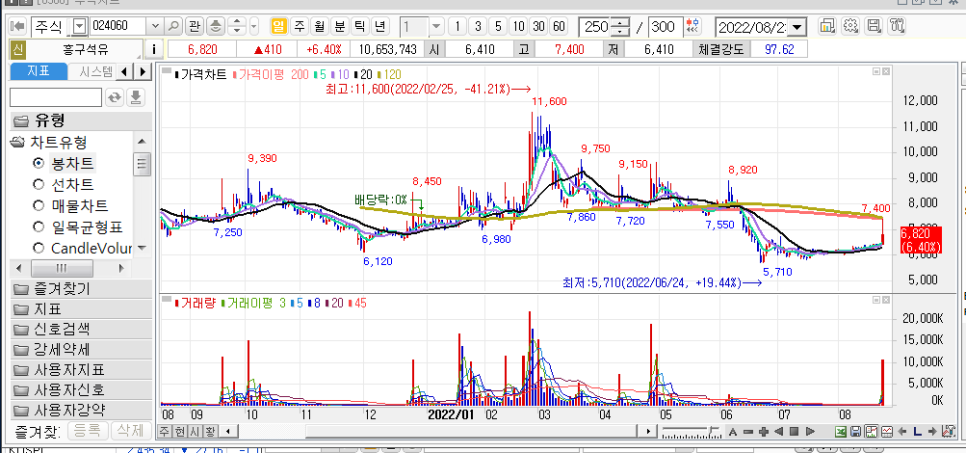Image resolution: width=966 pixels, height=453 pixels.
Task: Click the left tab scroll arrow
Action: click(125, 71)
